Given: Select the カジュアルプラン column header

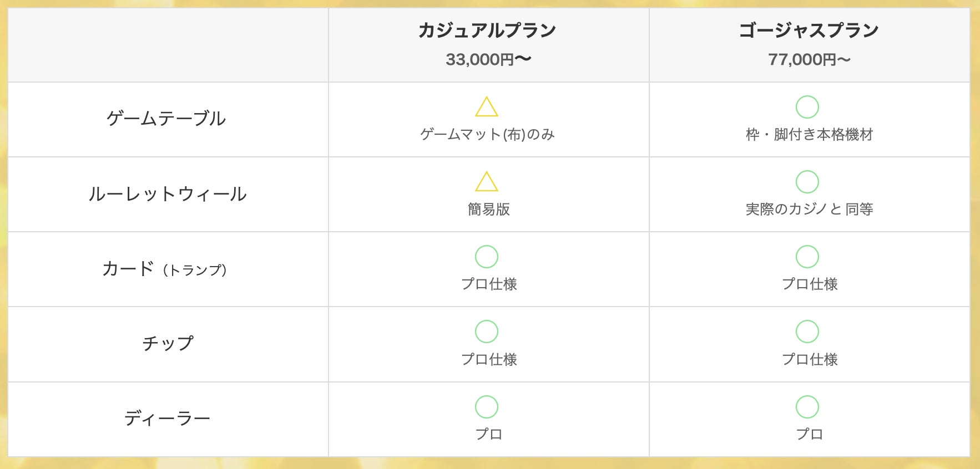Looking at the screenshot, I should point(487,30).
